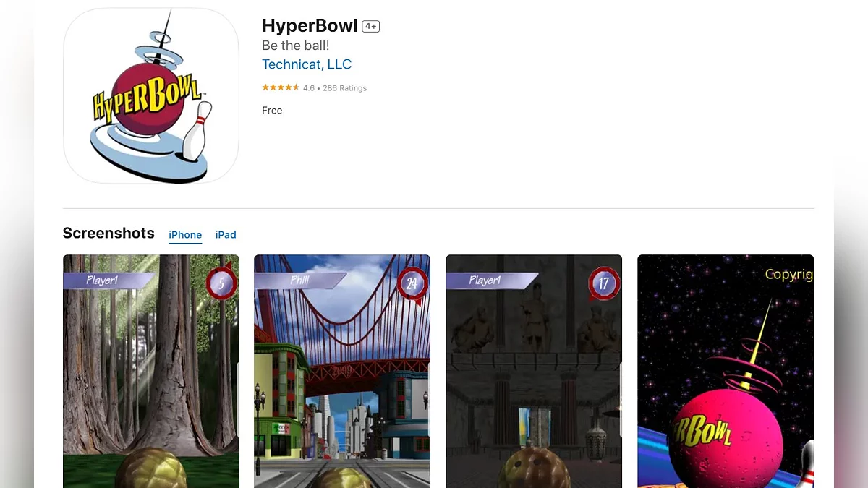Click the Screenshots section heading
Viewport: 868px width, 488px height.
pos(109,233)
